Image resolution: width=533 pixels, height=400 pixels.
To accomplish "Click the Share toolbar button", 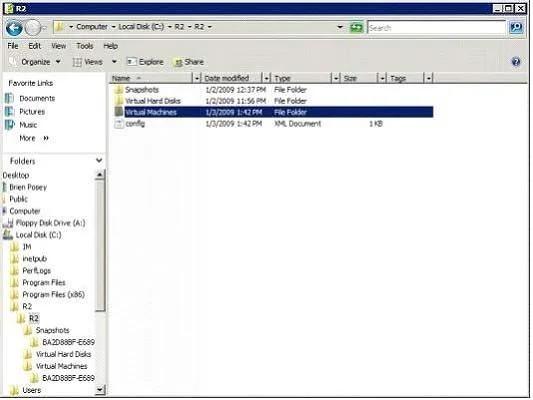I will coord(189,62).
